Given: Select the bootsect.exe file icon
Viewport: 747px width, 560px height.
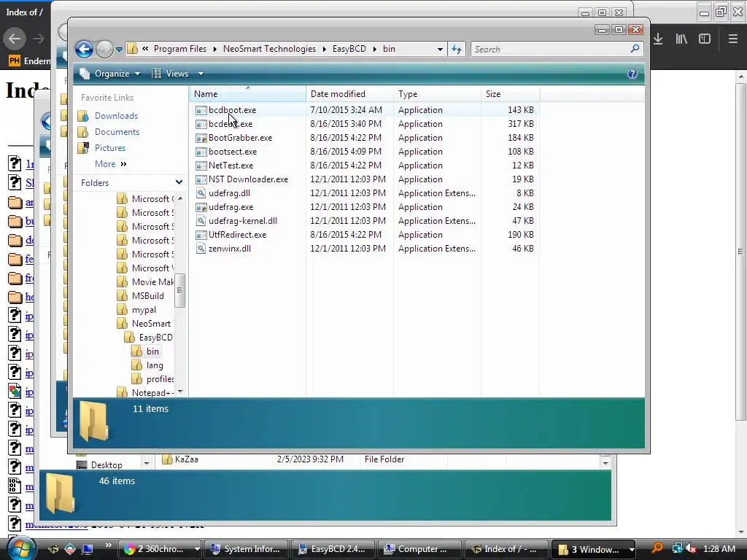Looking at the screenshot, I should 201,152.
